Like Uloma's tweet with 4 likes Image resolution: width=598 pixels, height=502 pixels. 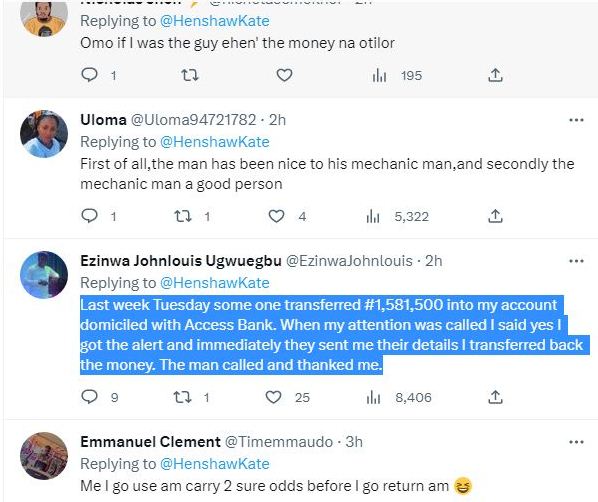pyautogui.click(x=276, y=216)
